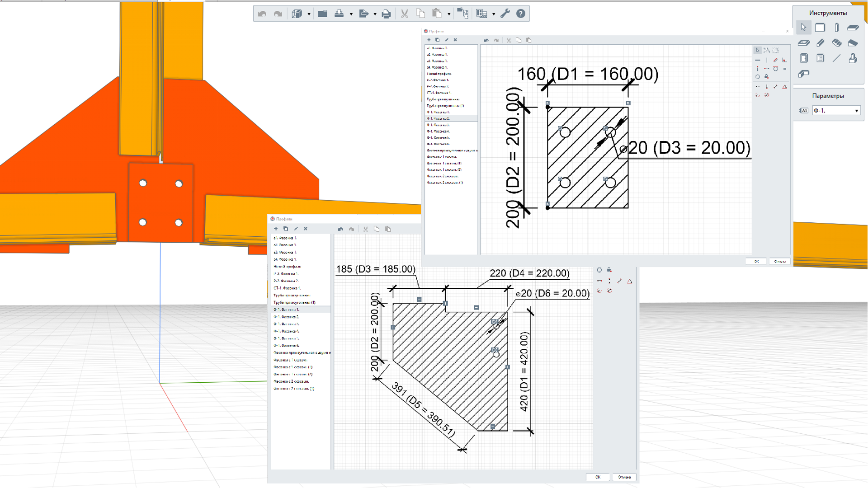Select the Window tool icon
Viewport: 868px width, 488px height.
click(820, 58)
